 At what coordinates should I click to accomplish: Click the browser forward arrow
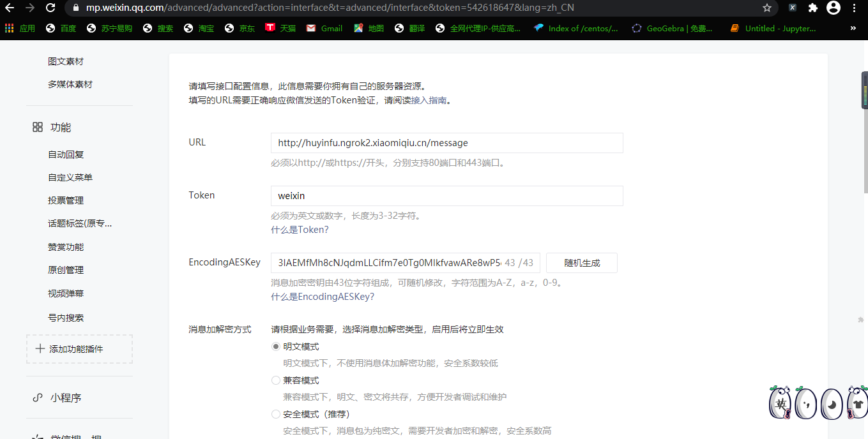click(x=30, y=8)
